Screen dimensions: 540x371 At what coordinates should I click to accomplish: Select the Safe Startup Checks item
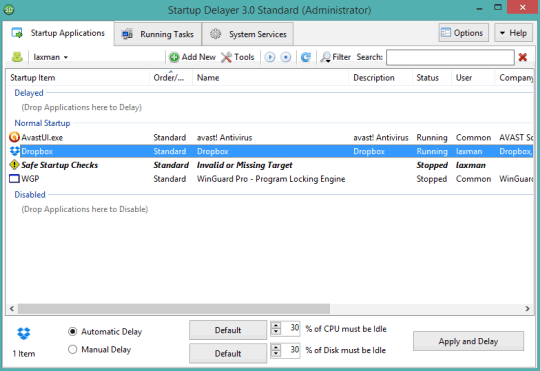click(x=60, y=165)
